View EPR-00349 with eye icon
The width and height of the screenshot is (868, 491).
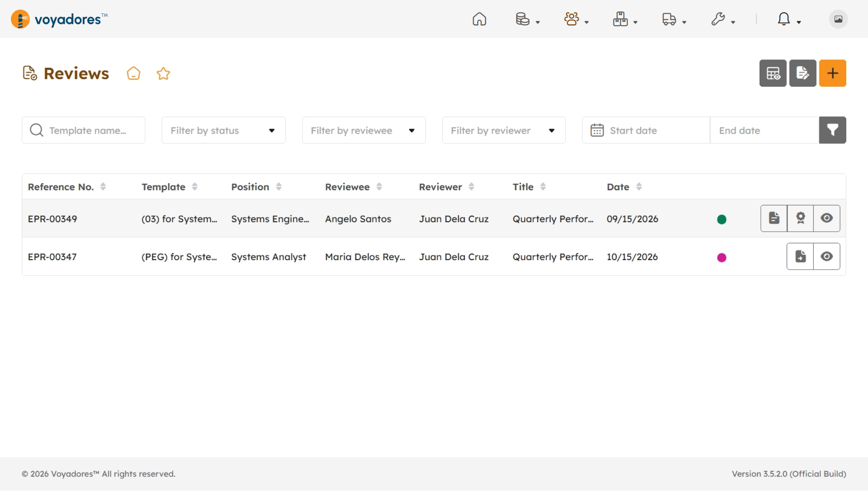827,218
